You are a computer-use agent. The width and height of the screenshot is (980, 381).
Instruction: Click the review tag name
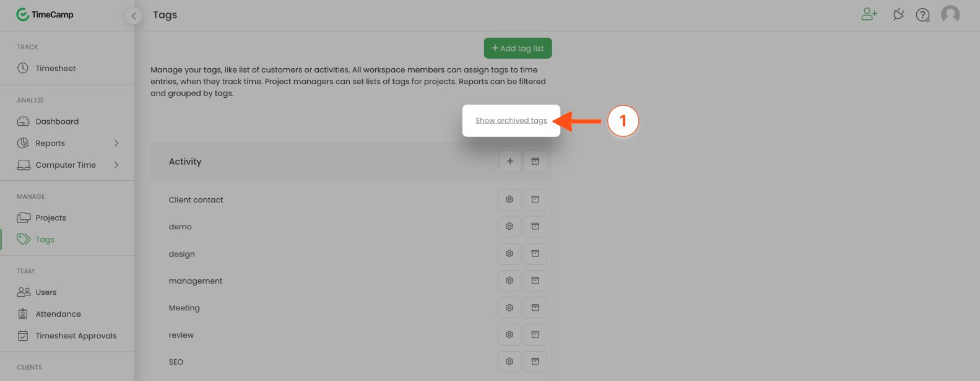coord(181,335)
